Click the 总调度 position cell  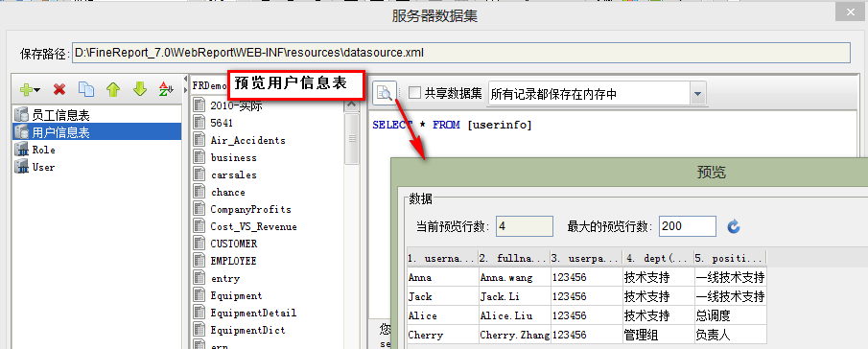(730, 315)
